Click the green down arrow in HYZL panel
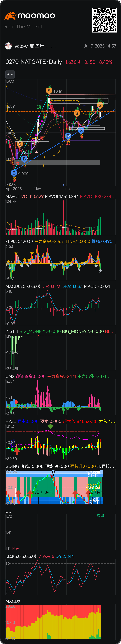Viewport: 121px width, 644px height. (x=50, y=427)
